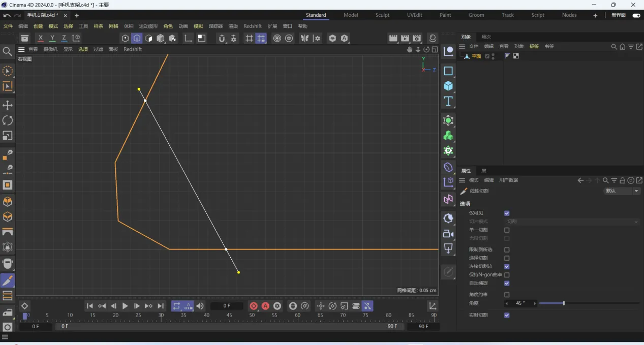Add a Cube primitive object
Screen dimensions: 644x345
(448, 86)
